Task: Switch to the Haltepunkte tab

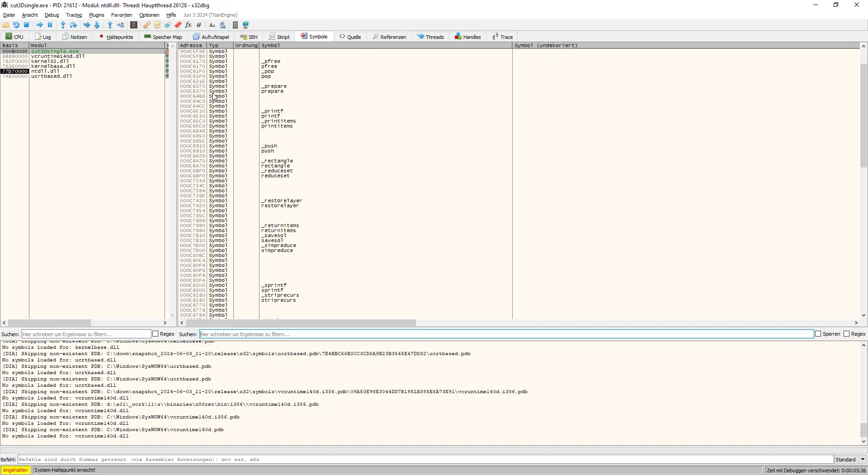Action: 116,37
